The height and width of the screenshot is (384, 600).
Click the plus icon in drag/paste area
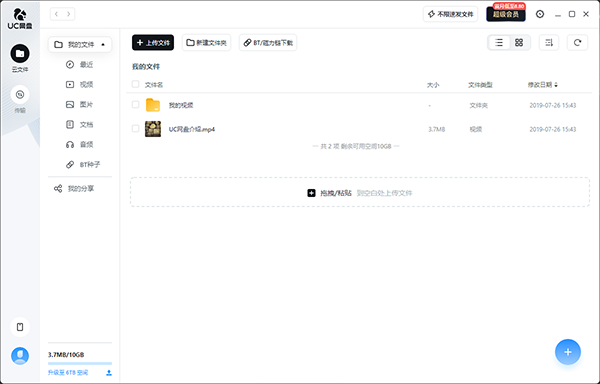[311, 193]
